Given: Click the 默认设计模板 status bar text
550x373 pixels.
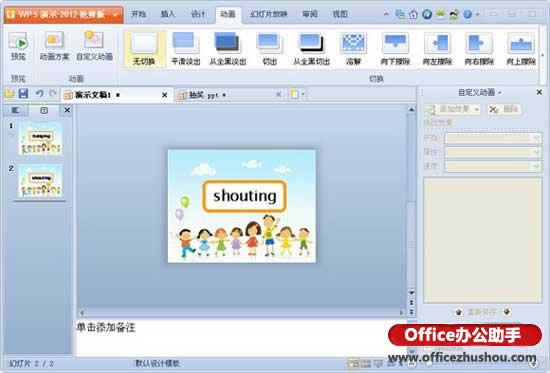Looking at the screenshot, I should pyautogui.click(x=158, y=364).
